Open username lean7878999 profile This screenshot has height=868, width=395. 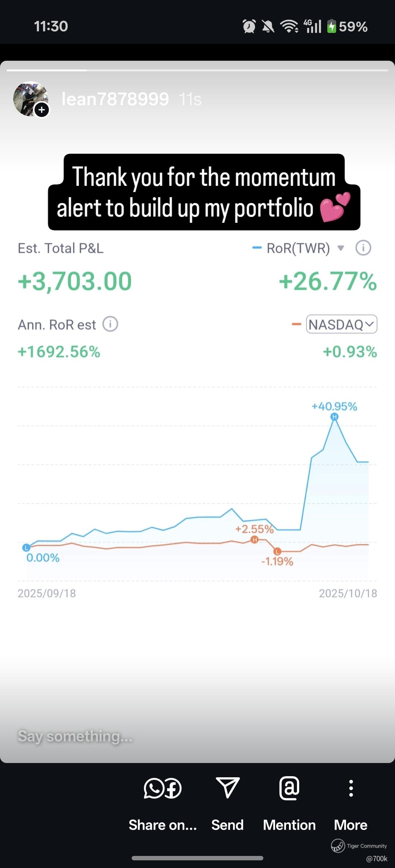[115, 99]
